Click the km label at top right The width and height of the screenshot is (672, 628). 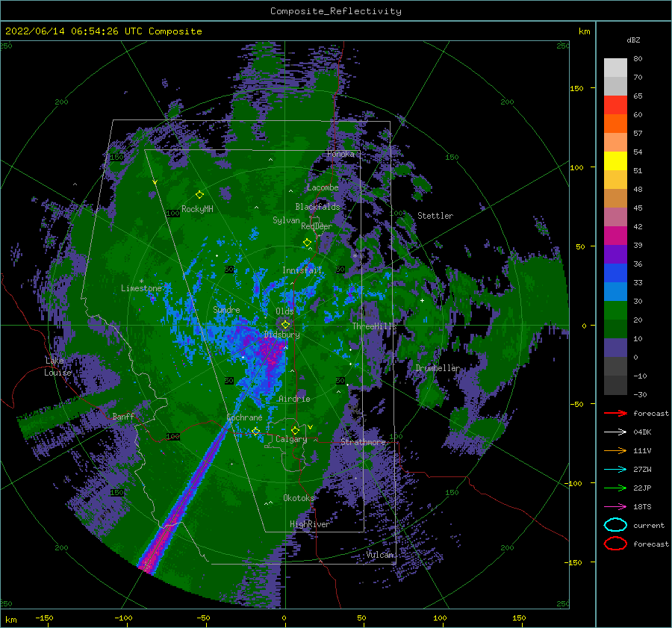584,31
